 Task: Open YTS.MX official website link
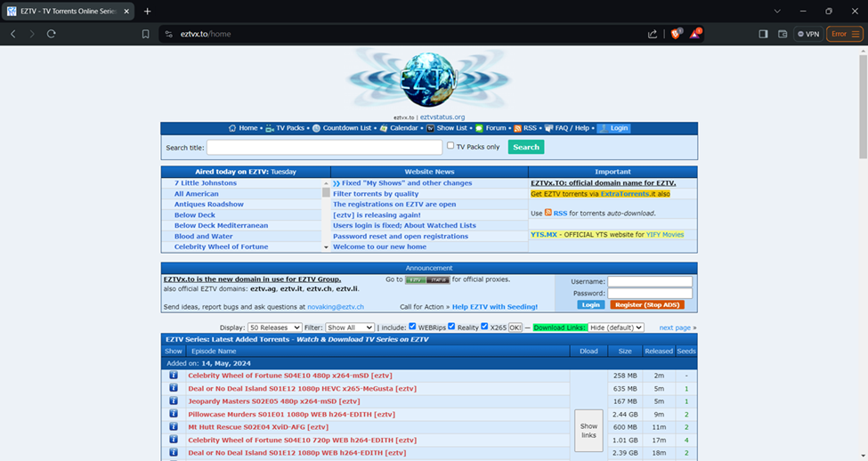click(544, 235)
